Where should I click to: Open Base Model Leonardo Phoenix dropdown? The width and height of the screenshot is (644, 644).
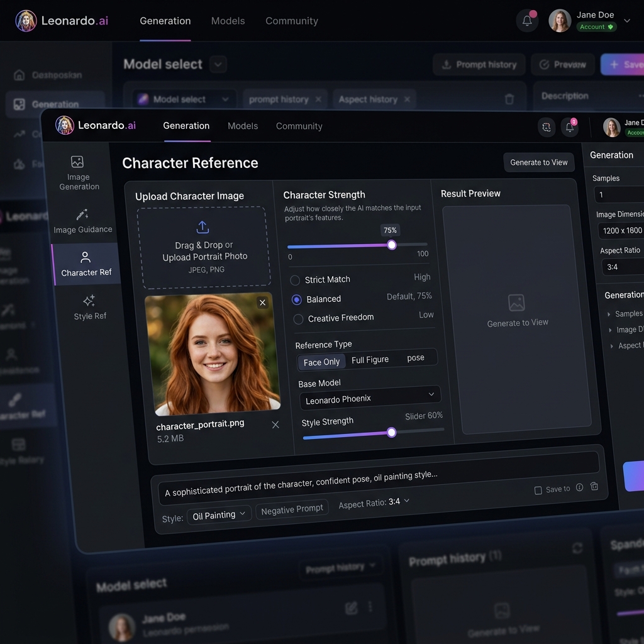[370, 397]
